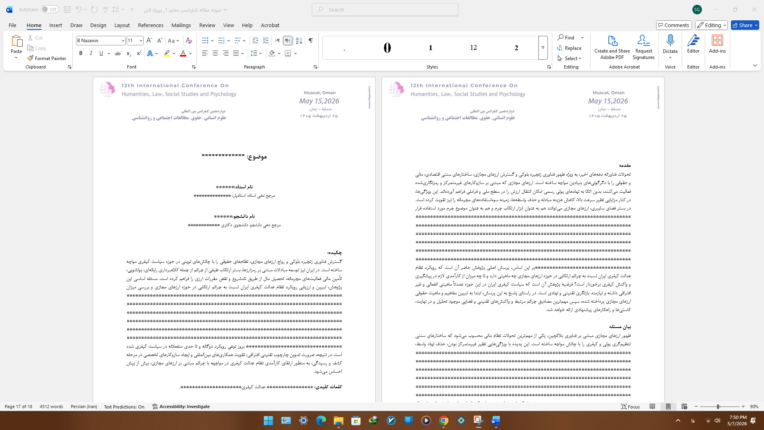Screen dimensions: 764x430
Task: Switch to Web Layout view
Action: (x=684, y=407)
